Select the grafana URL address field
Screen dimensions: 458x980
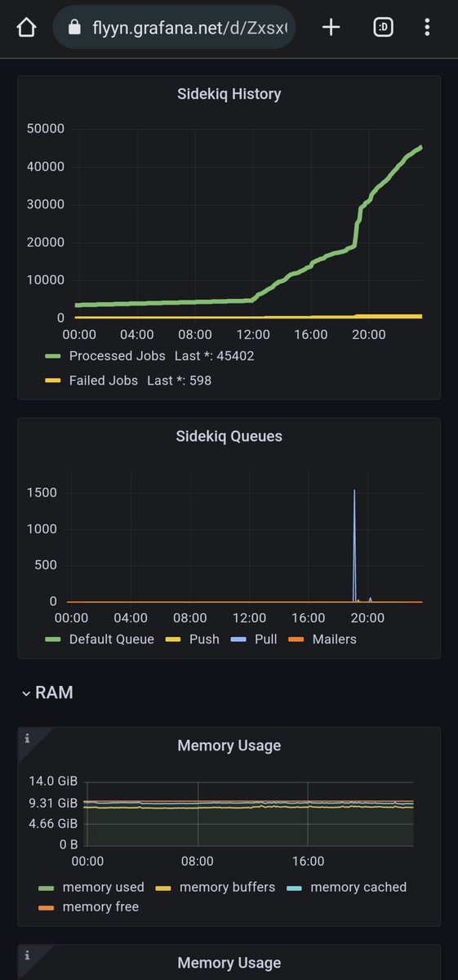175,28
